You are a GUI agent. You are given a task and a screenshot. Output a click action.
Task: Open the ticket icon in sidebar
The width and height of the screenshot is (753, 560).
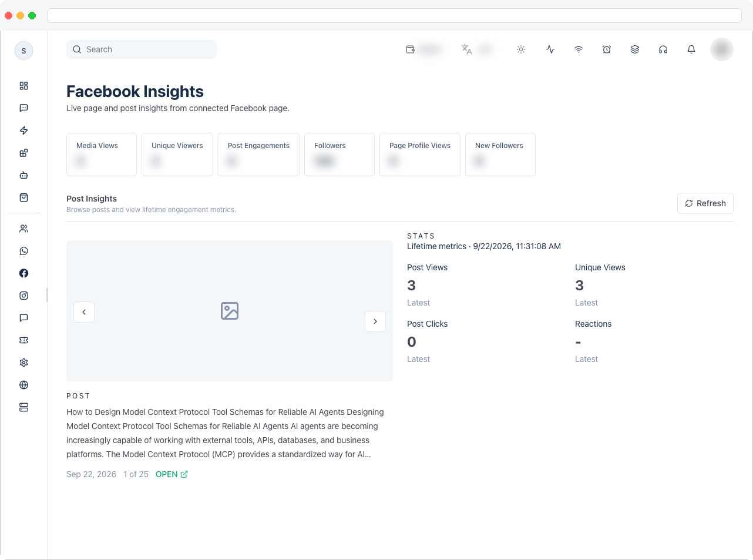(23, 340)
